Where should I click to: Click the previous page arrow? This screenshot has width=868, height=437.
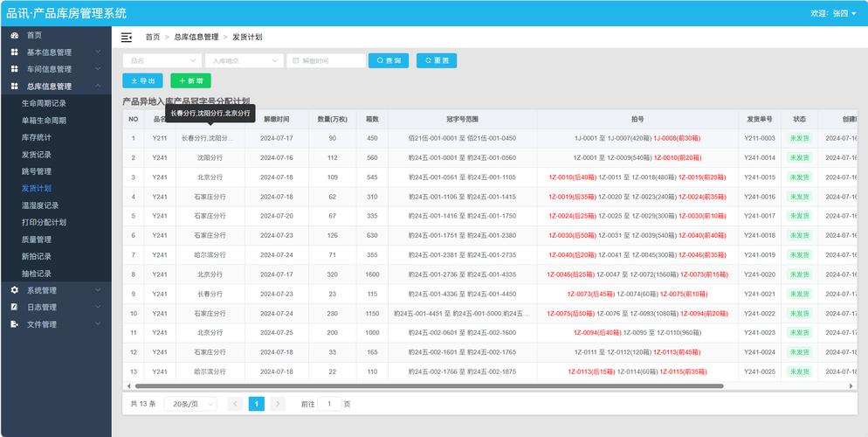(235, 405)
